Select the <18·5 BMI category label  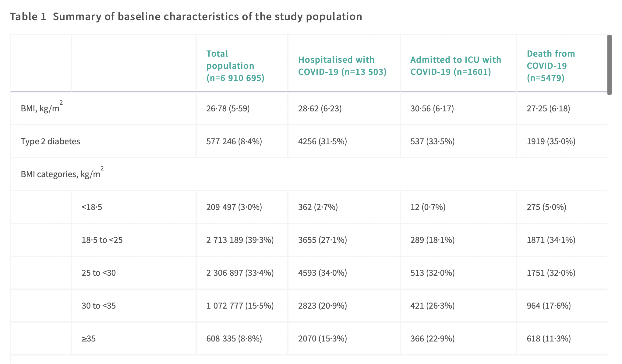pos(92,207)
